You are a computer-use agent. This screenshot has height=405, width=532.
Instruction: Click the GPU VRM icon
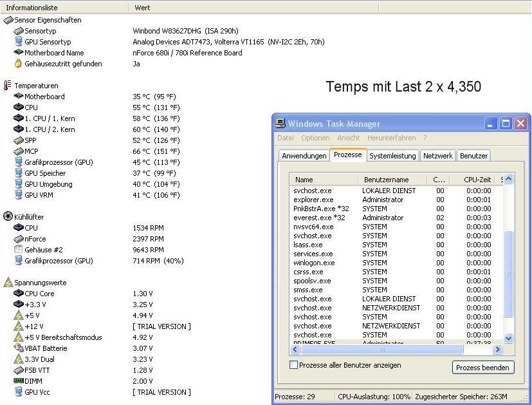[x=19, y=194]
